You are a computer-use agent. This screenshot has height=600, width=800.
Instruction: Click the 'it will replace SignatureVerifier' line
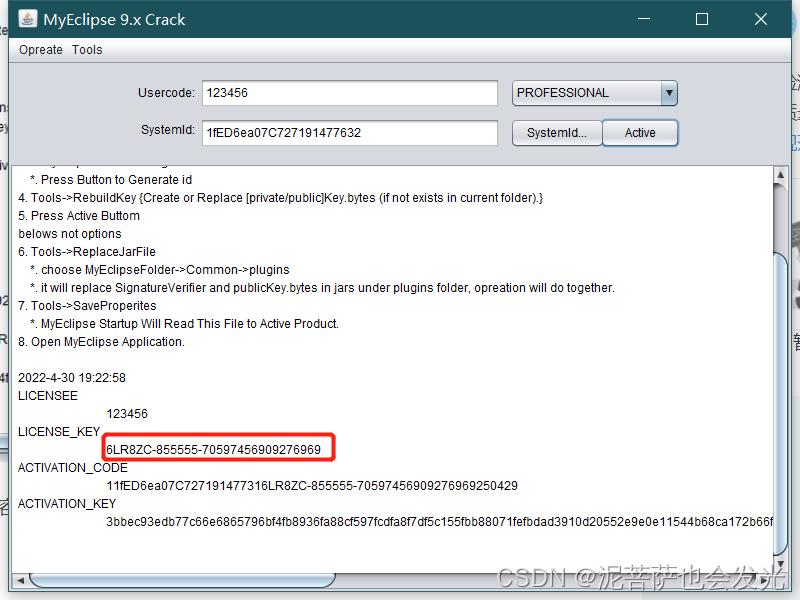pyautogui.click(x=322, y=288)
